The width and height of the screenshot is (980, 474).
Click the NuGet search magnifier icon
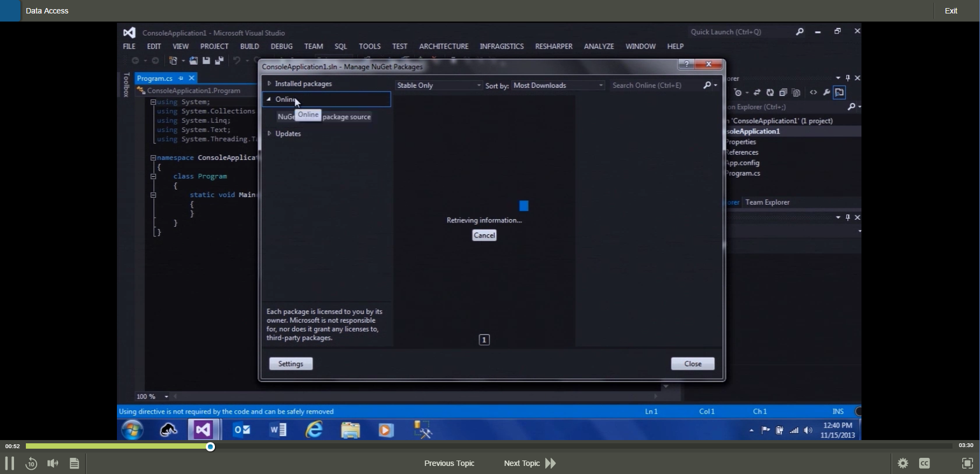[707, 85]
